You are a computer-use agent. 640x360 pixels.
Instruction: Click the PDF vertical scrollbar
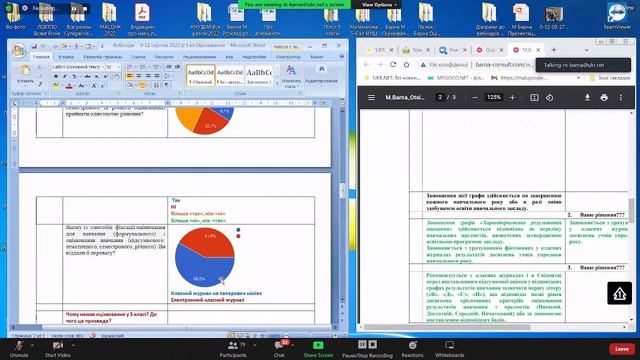point(631,210)
